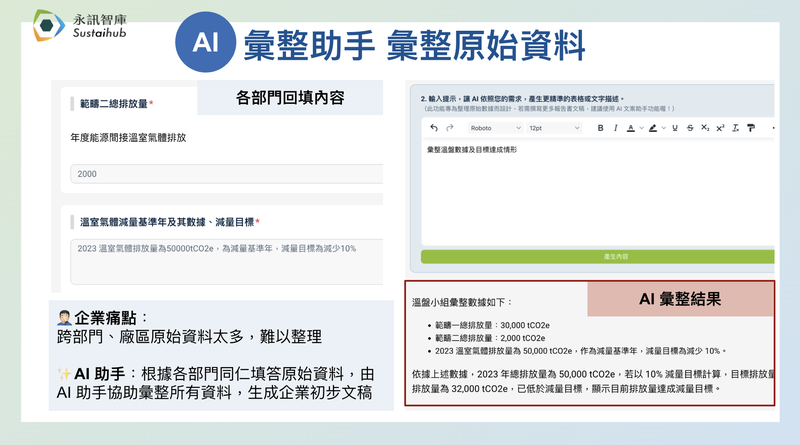Screen dimensions: 800x445
Task: Apply superscript formatting
Action: click(x=720, y=128)
